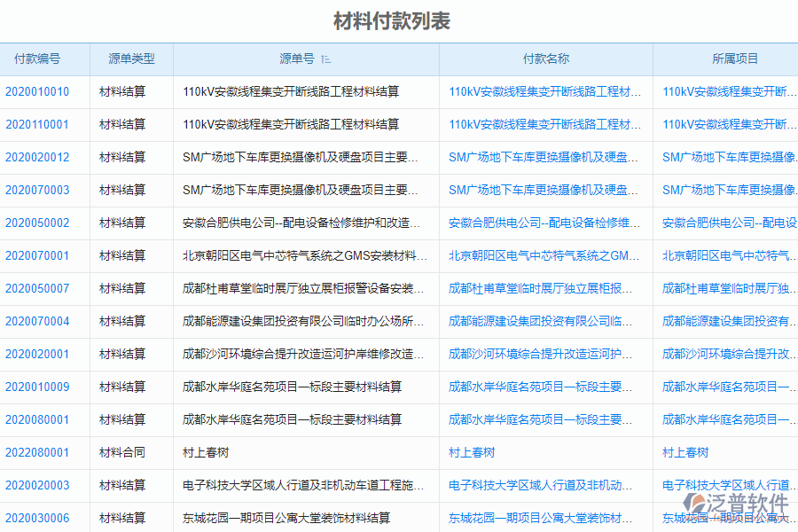Open payment record 2022080001
This screenshot has width=798, height=532.
[x=39, y=452]
